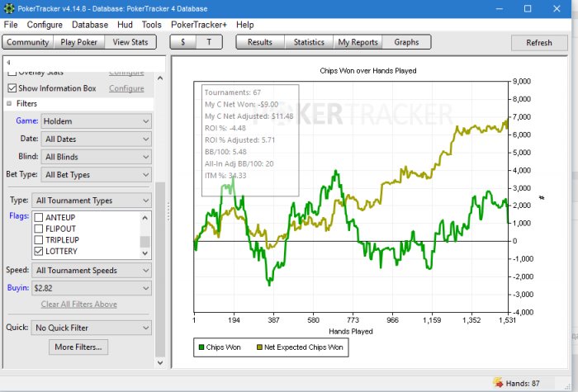Open the Blind dropdown showing All Blinds
578x392 pixels.
pyautogui.click(x=97, y=157)
